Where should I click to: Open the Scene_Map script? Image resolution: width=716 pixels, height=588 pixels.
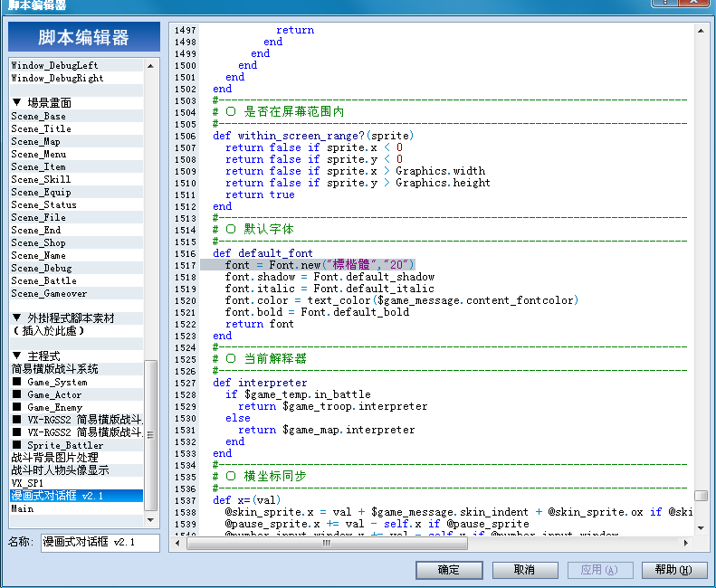tap(77, 141)
